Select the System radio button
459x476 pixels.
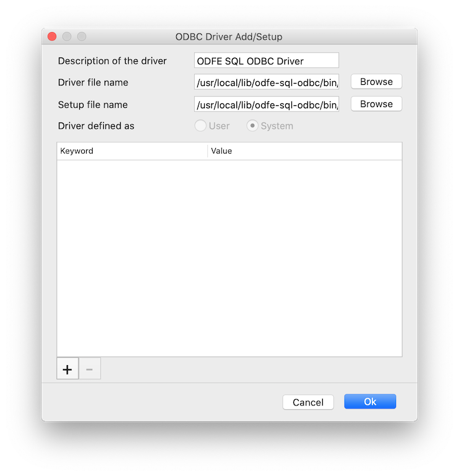[252, 126]
